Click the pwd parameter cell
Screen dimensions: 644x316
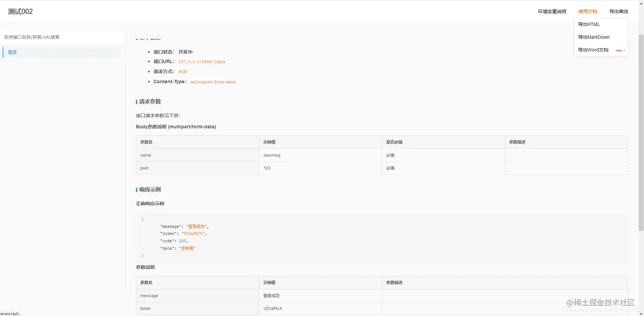coord(198,168)
